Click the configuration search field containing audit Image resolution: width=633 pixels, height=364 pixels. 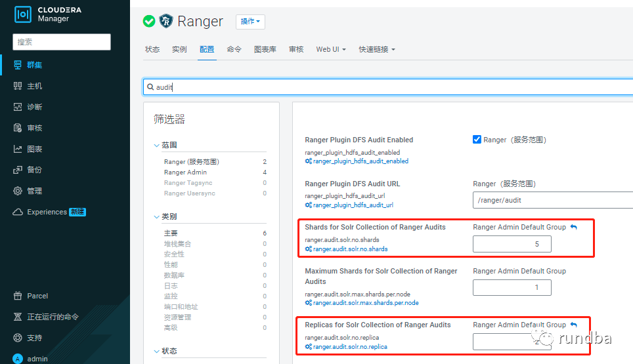click(x=388, y=87)
